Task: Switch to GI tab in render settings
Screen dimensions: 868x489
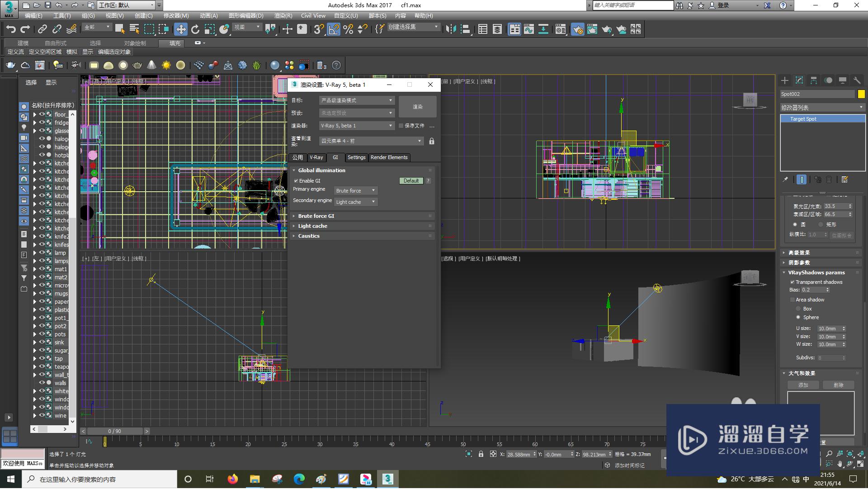Action: (x=335, y=157)
